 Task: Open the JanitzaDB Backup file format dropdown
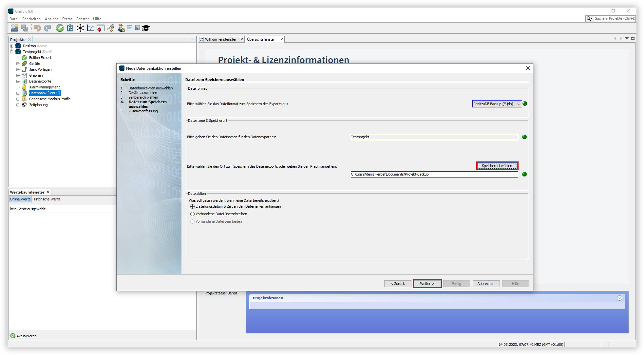coord(497,104)
